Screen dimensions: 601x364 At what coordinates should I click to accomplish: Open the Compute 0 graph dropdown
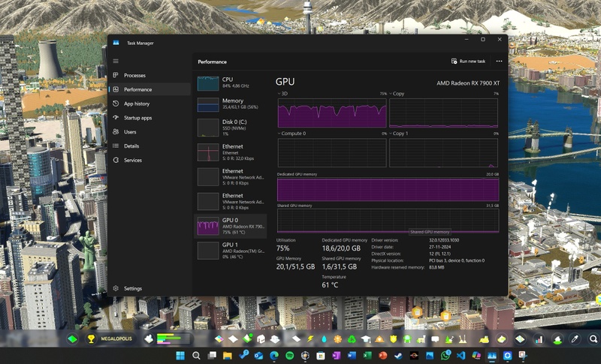coord(291,134)
